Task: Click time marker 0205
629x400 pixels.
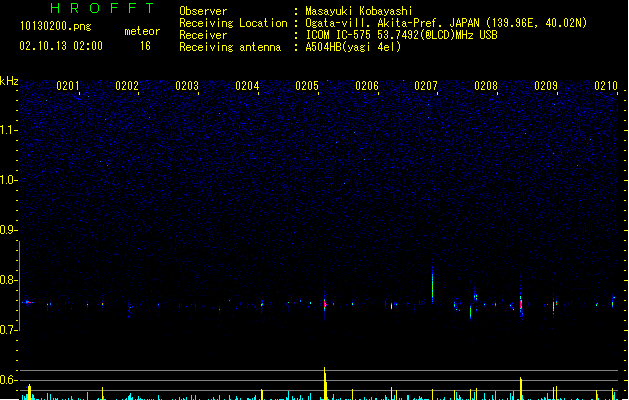Action: point(307,86)
